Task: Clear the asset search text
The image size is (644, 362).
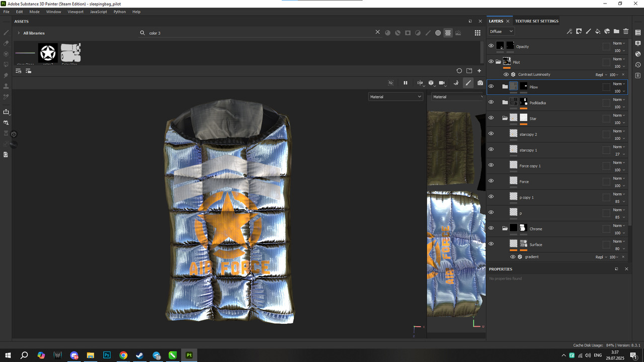Action: [x=377, y=32]
